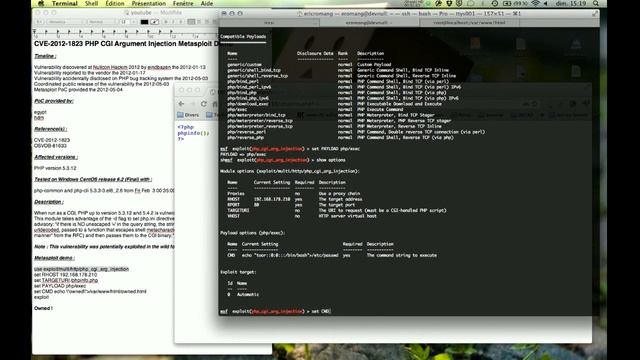Click the battery status icon
Image resolution: width=640 pixels, height=360 pixels.
click(507, 4)
